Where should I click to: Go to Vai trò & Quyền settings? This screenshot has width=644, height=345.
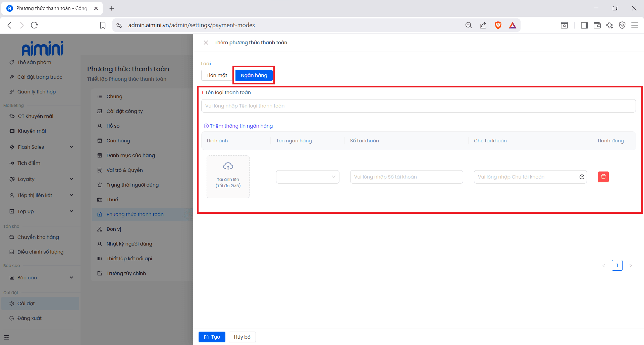pos(124,170)
